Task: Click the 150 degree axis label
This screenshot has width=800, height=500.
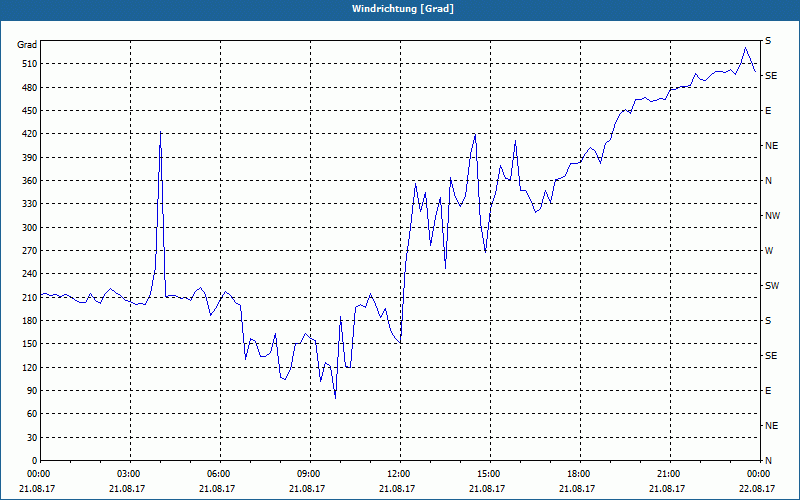Action: click(x=30, y=344)
